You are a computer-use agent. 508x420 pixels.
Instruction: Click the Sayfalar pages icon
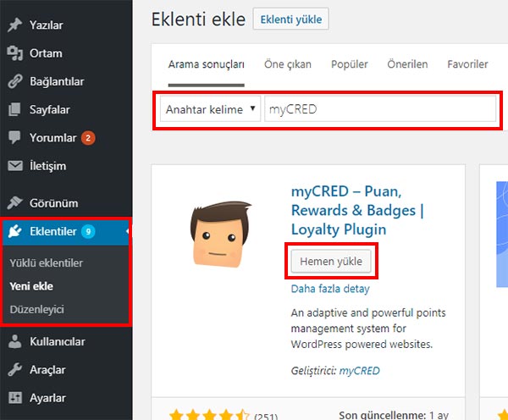click(x=14, y=109)
